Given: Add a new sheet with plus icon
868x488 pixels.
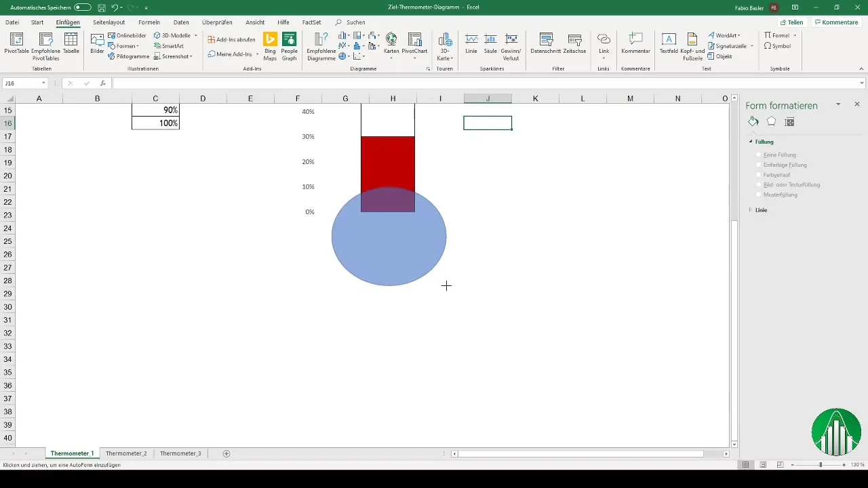Looking at the screenshot, I should point(226,453).
